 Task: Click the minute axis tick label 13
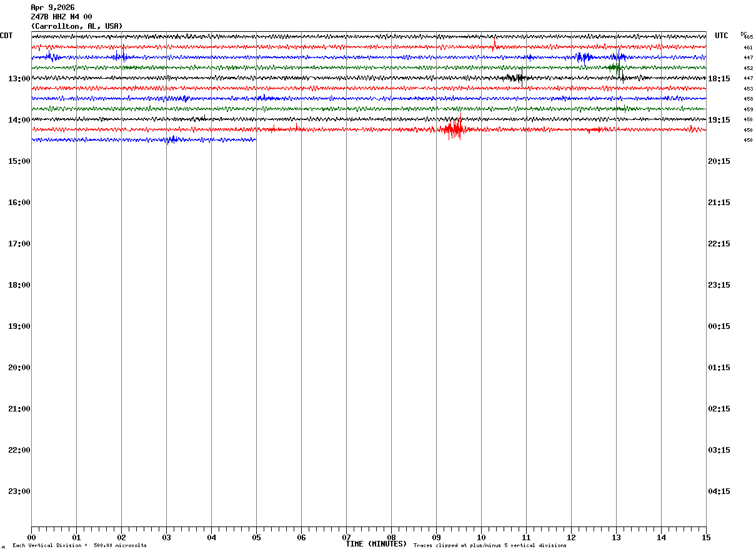click(616, 537)
